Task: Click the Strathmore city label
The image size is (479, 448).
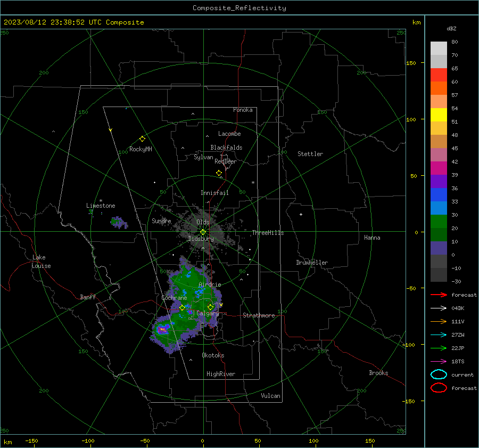Action: click(259, 315)
